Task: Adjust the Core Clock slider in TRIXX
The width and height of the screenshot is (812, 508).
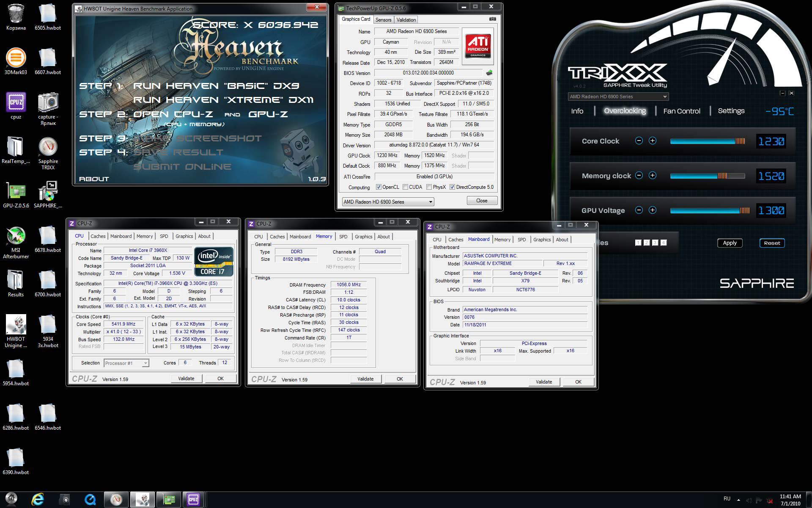Action: pos(708,141)
